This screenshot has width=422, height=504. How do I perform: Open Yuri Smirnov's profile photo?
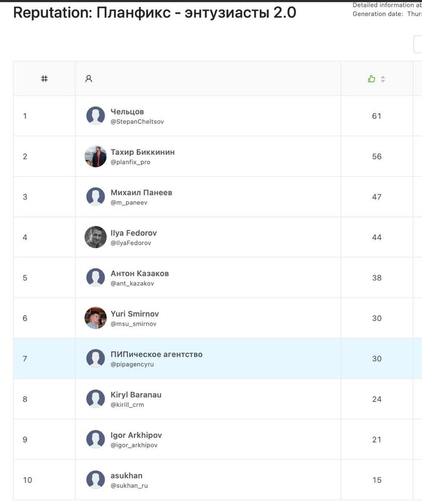point(96,318)
